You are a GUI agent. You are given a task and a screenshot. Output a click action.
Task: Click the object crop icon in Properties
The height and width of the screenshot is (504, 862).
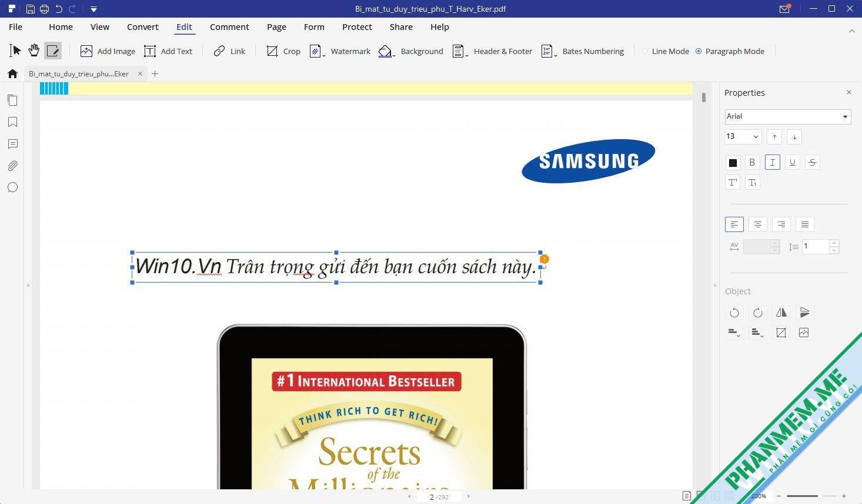pos(781,332)
